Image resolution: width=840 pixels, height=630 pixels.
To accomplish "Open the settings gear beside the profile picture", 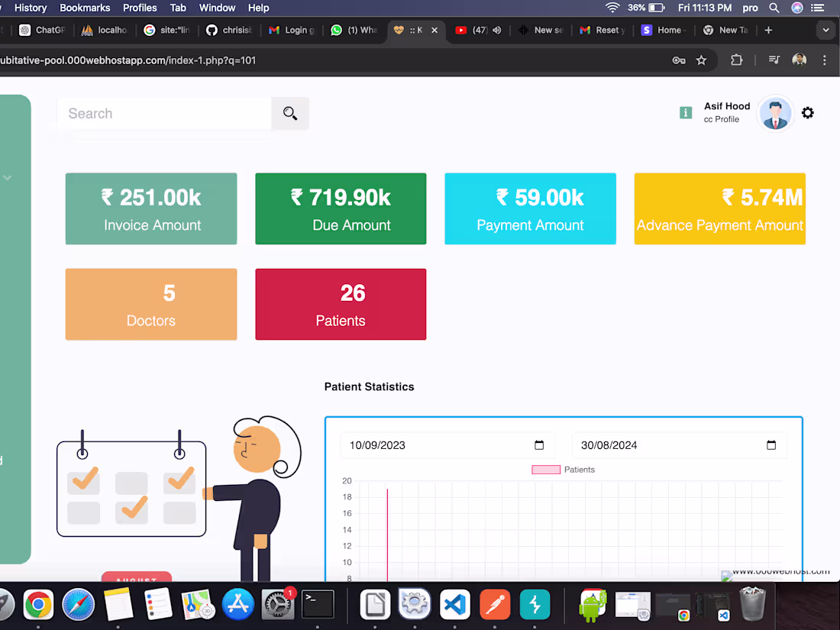I will pos(808,112).
